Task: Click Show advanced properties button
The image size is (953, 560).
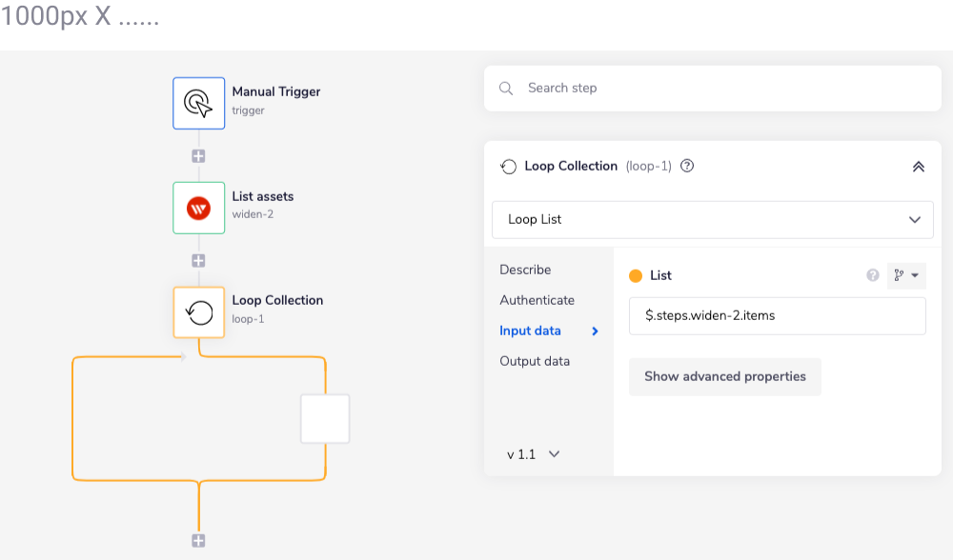Action: pyautogui.click(x=724, y=376)
